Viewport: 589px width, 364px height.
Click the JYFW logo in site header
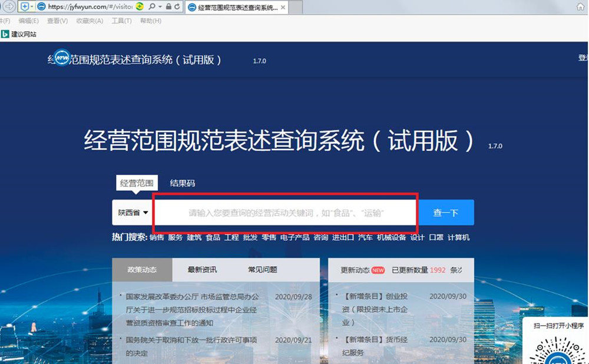[x=62, y=59]
